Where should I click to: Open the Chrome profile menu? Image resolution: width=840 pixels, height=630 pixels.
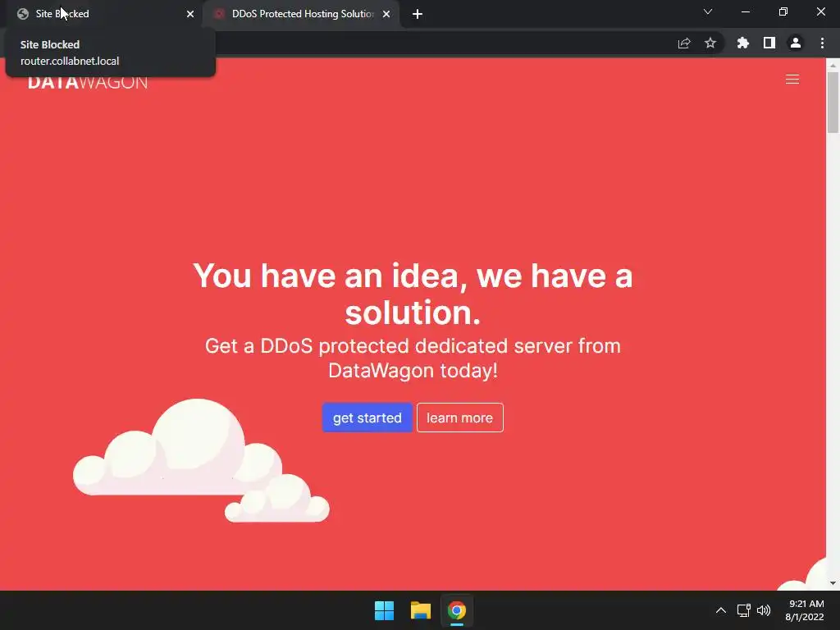[796, 43]
